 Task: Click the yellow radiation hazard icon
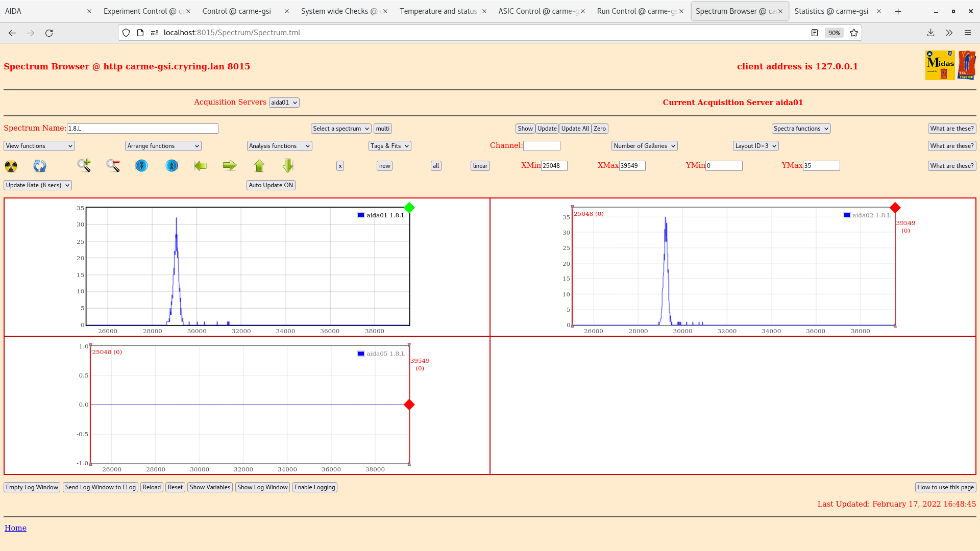click(11, 166)
